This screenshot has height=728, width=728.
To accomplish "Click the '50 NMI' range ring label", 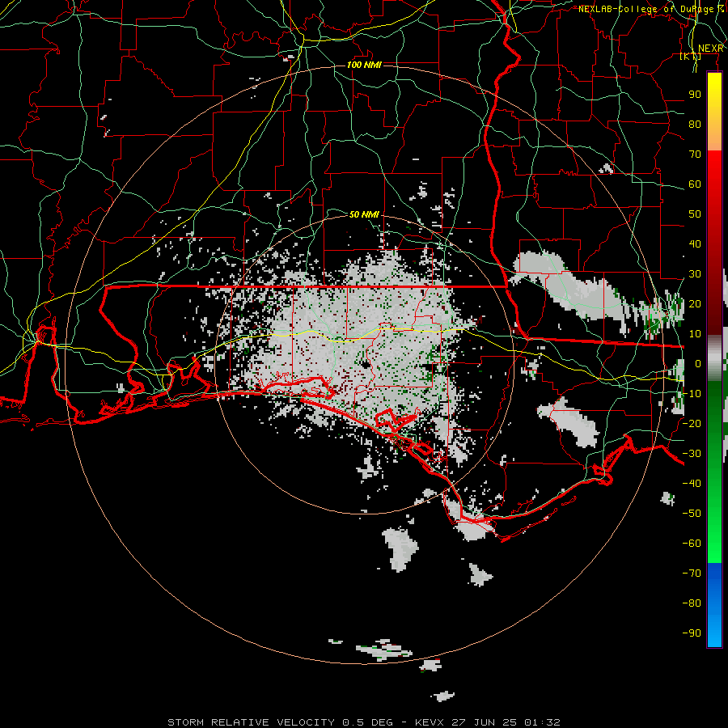I will (x=364, y=214).
